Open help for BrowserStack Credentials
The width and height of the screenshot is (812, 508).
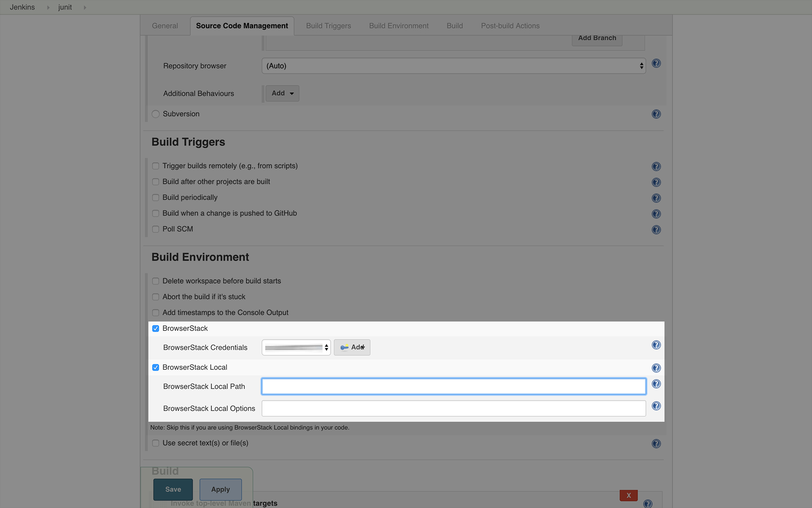pyautogui.click(x=656, y=345)
